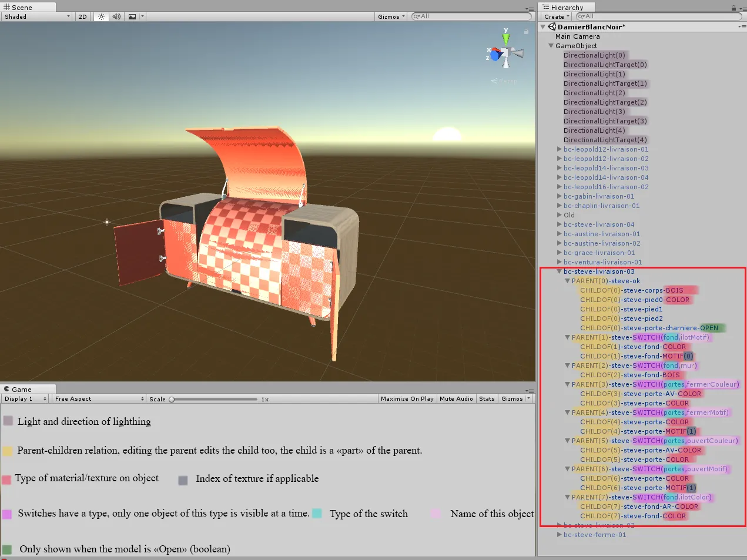
Task: Open the scene effects image icon
Action: (132, 16)
